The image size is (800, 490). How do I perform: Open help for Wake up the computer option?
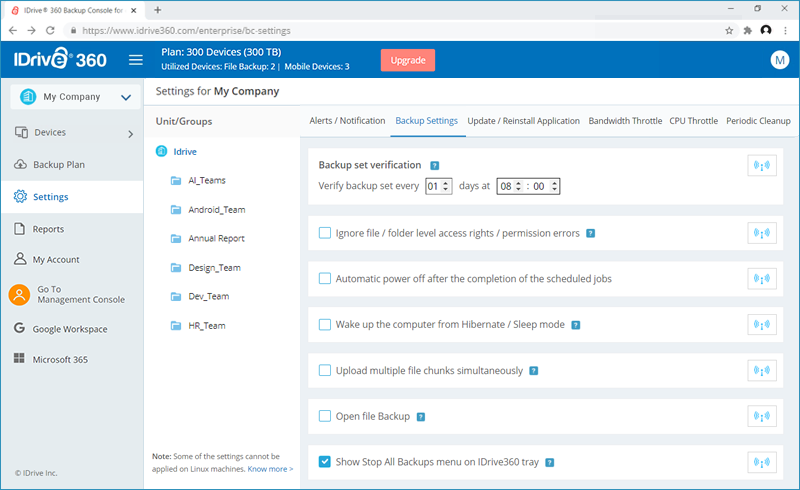point(576,325)
